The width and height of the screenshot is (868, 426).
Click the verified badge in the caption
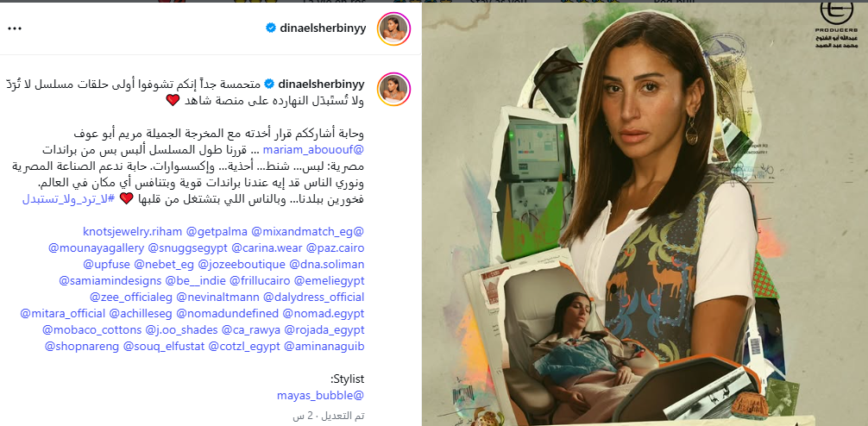tap(269, 85)
